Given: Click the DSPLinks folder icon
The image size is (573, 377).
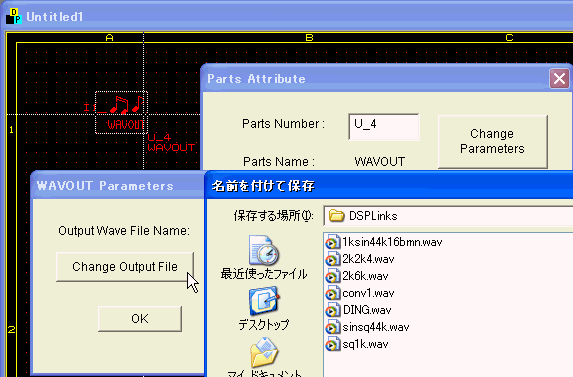Looking at the screenshot, I should coord(336,216).
